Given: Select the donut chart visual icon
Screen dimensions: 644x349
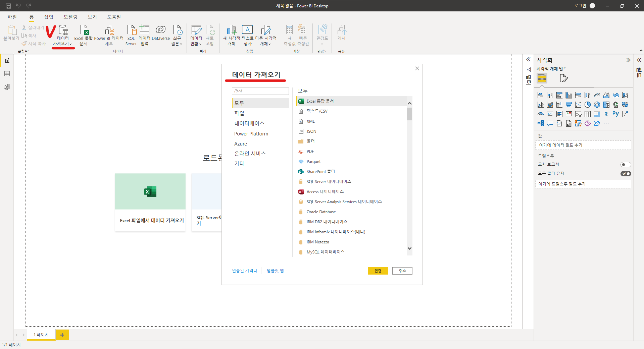Looking at the screenshot, I should (x=597, y=105).
